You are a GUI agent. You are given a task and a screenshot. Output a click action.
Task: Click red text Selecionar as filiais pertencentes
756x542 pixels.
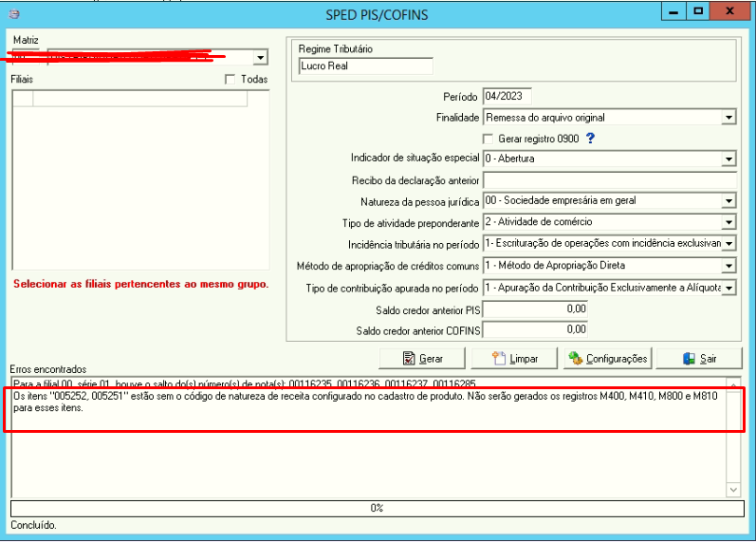[x=140, y=284]
